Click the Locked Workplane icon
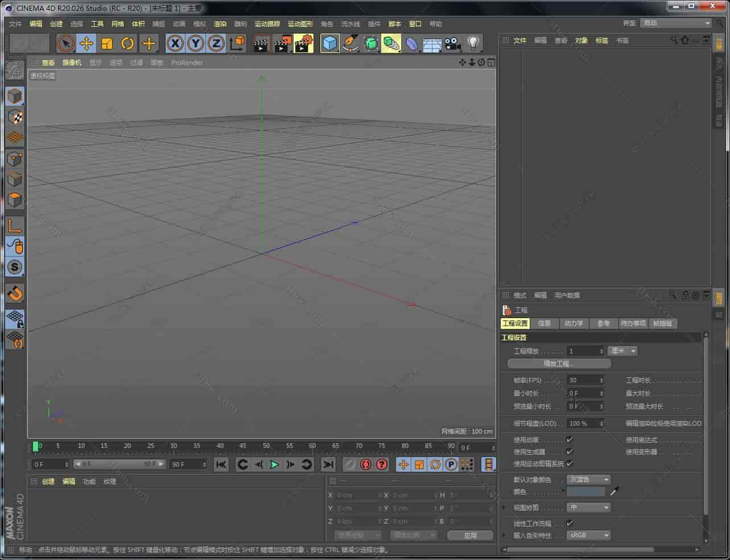This screenshot has width=730, height=560. [x=15, y=319]
